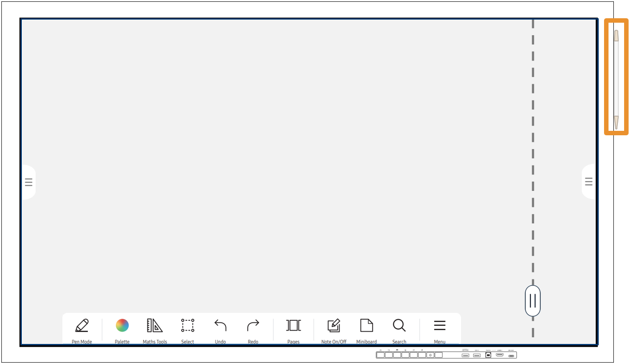Expand the right side panel handle
The image size is (629, 364).
click(588, 182)
